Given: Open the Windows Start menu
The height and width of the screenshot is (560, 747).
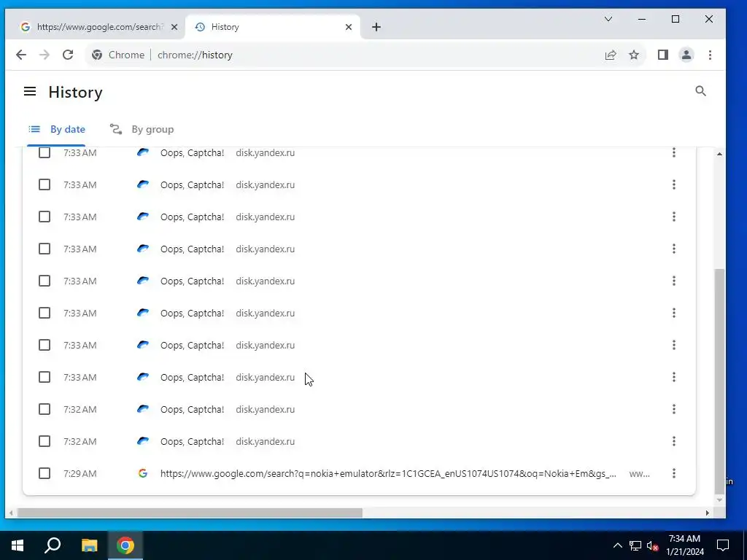Looking at the screenshot, I should (x=18, y=545).
